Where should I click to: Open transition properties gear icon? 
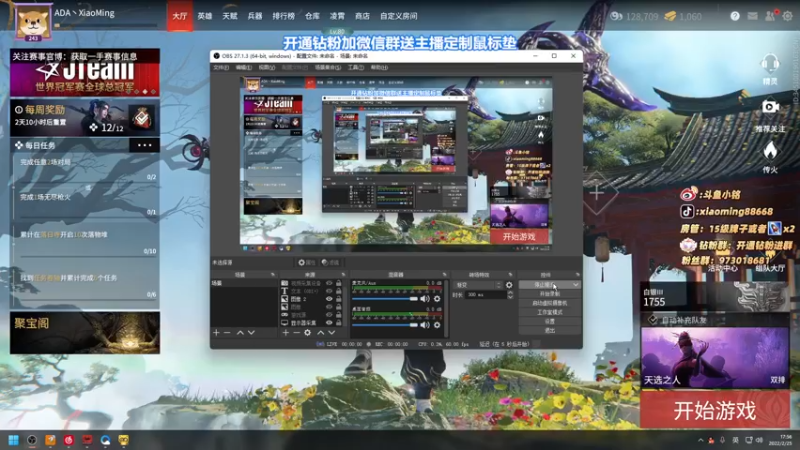(509, 285)
